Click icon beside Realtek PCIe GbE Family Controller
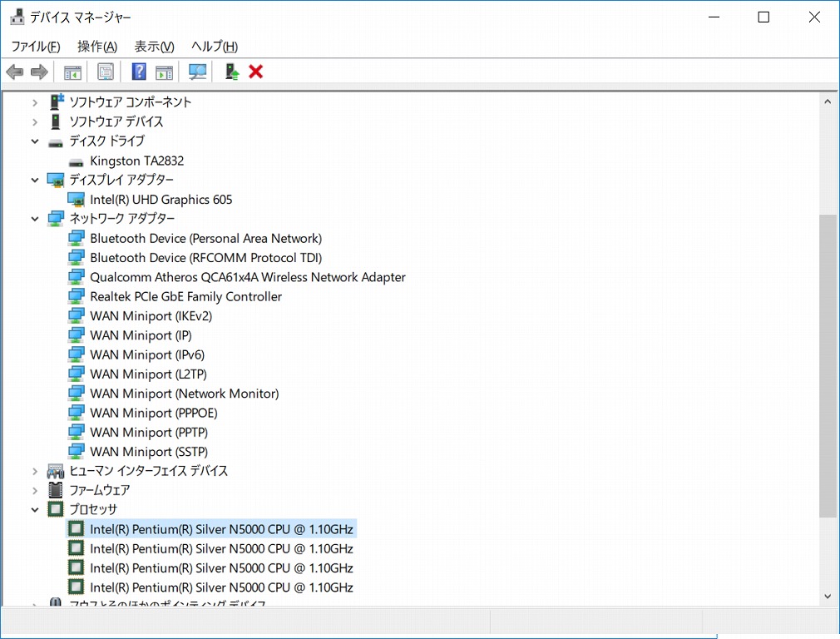Image resolution: width=840 pixels, height=639 pixels. 76,296
